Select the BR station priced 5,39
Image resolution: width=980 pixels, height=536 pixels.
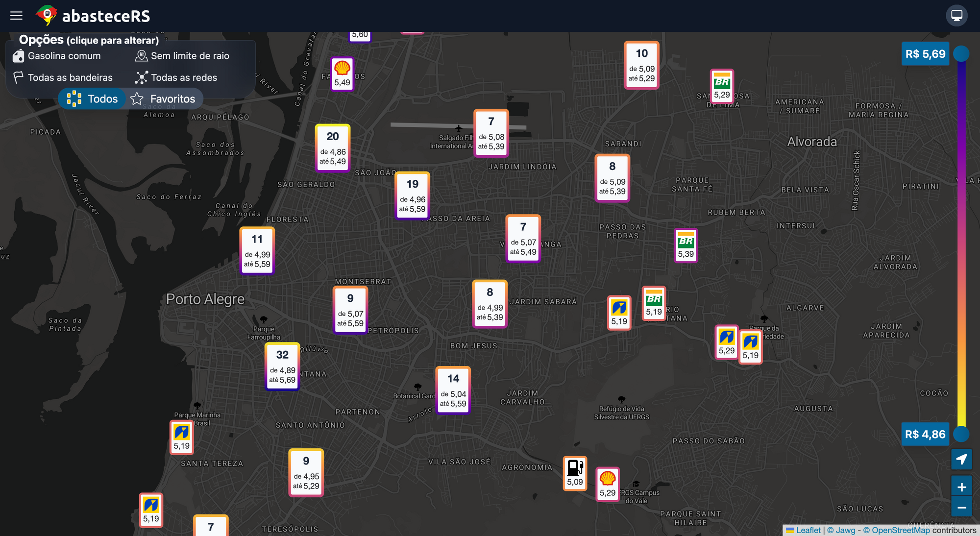686,245
